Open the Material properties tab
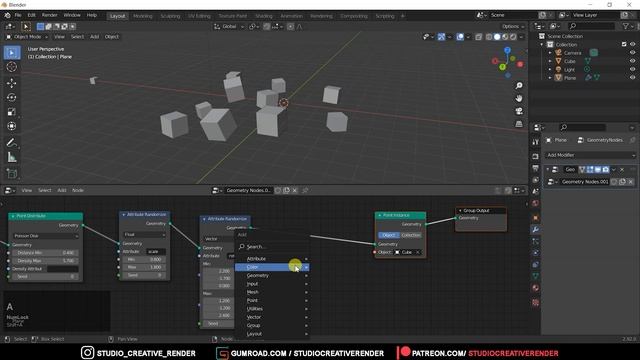 coord(536,288)
